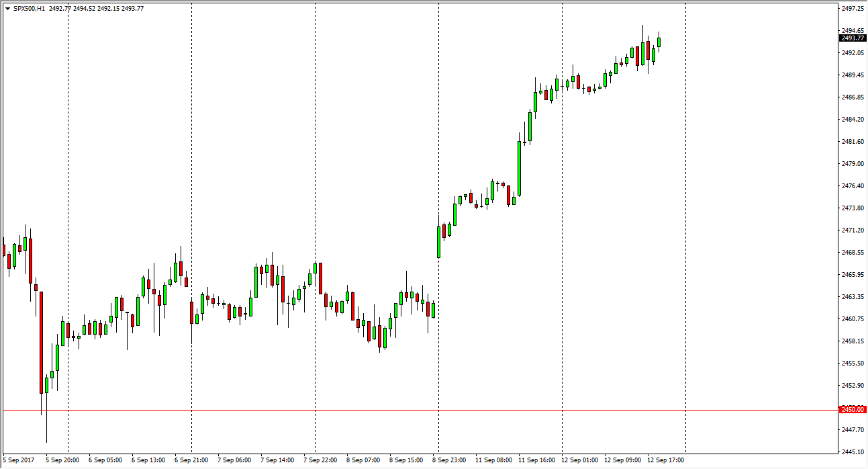Click the 2497.25 price axis label
Viewport: 868px width, 469px height.
853,9
